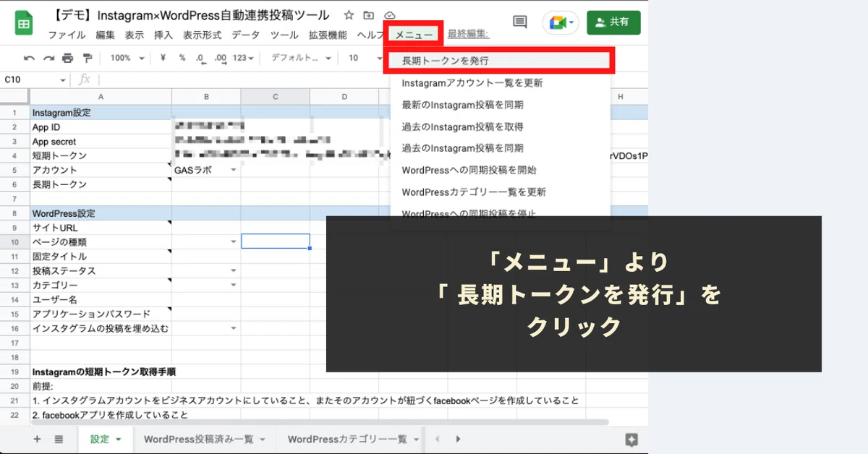Select Instagramアカウント一覧を更新
The image size is (868, 454).
499,83
